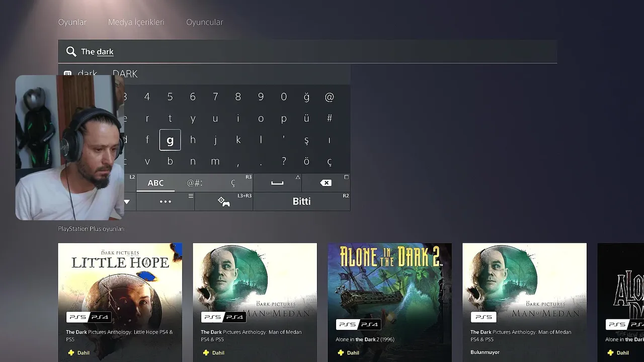Tap the m letter key

[x=215, y=161]
